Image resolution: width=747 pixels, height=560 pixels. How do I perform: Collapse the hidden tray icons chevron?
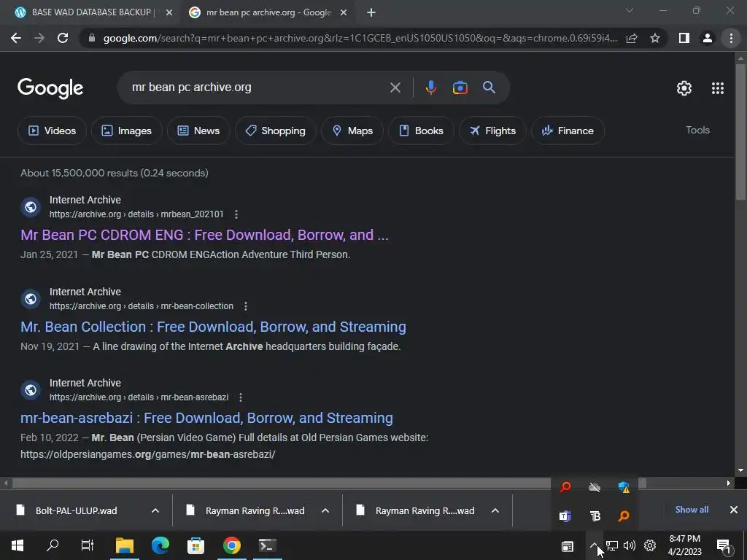click(594, 545)
